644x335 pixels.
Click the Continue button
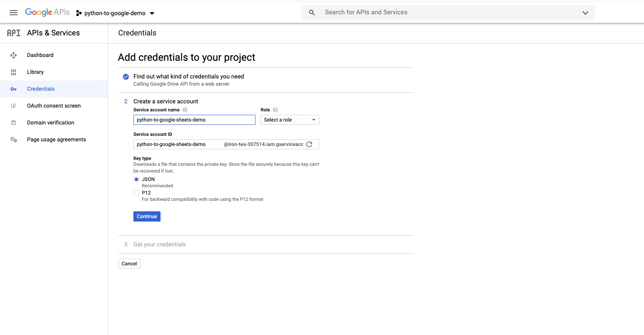pos(147,216)
